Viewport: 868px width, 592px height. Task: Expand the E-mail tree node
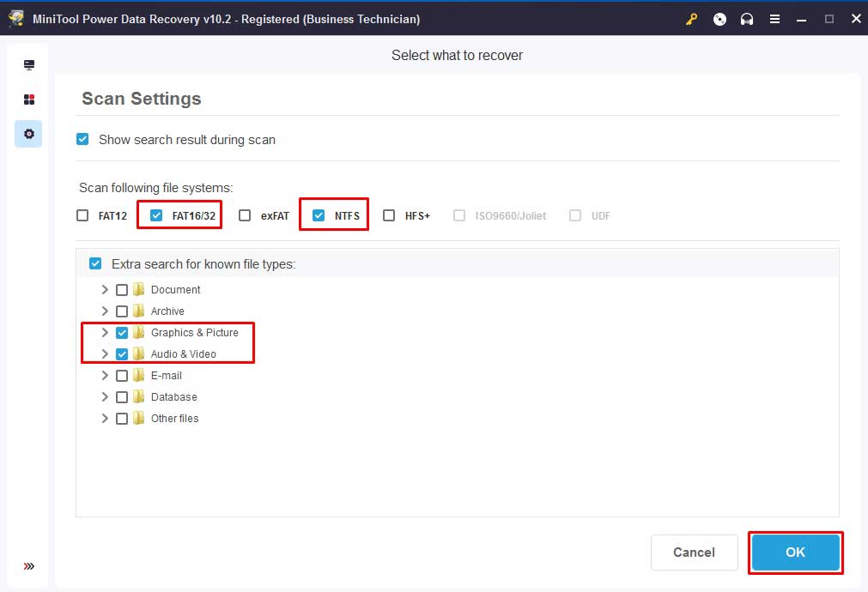click(105, 375)
